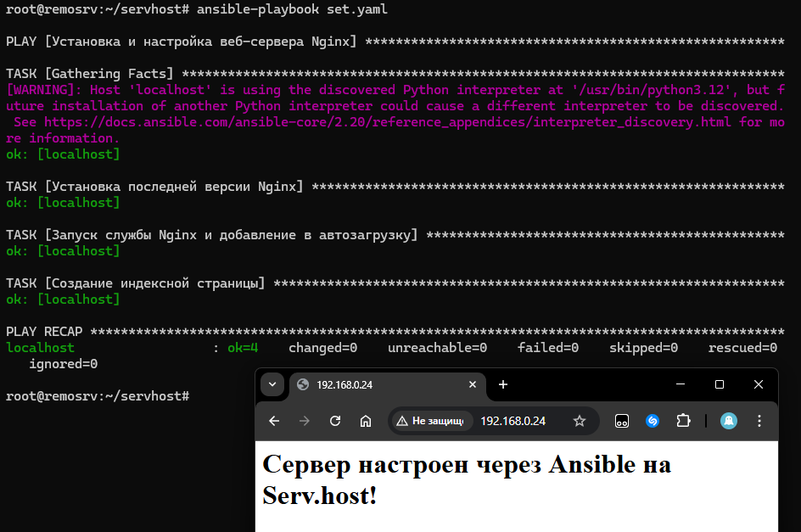This screenshot has height=532, width=801.
Task: Click the mask-shaped extension icon
Action: 622,421
